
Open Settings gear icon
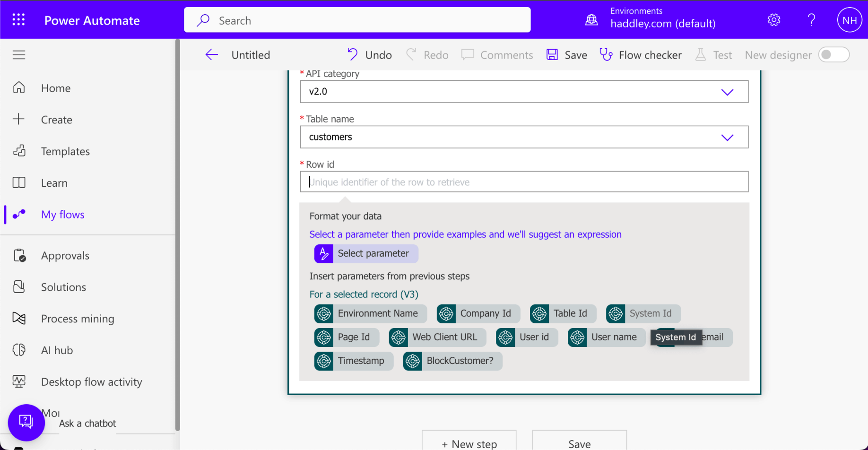(x=774, y=20)
